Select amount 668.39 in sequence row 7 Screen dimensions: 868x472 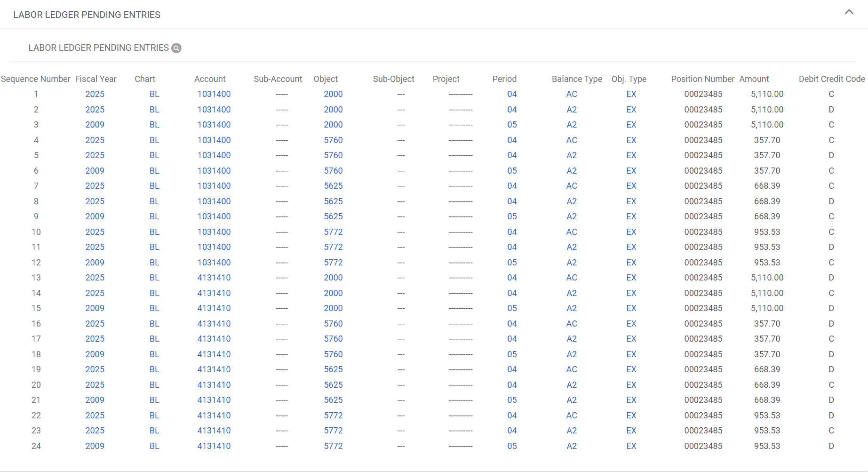[x=767, y=186]
